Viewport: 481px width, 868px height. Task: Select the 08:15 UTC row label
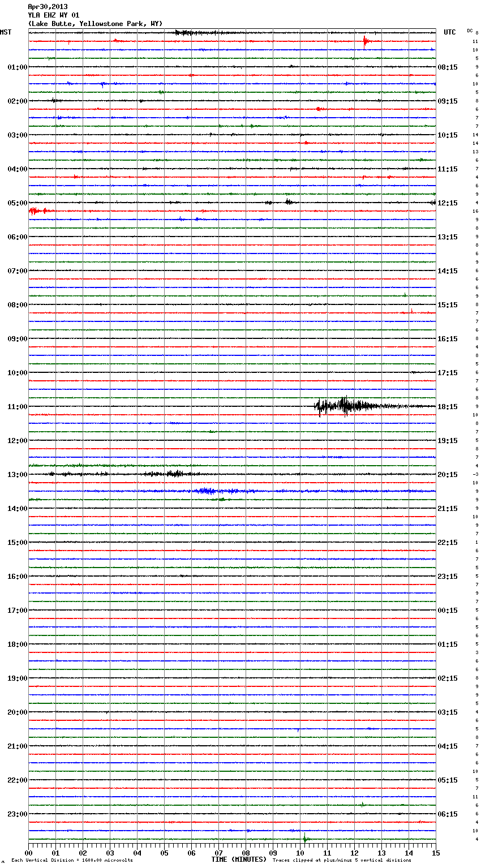coord(448,67)
